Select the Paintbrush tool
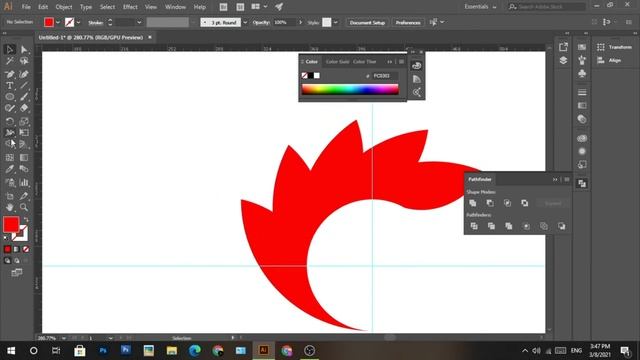The height and width of the screenshot is (360, 640). [24, 97]
